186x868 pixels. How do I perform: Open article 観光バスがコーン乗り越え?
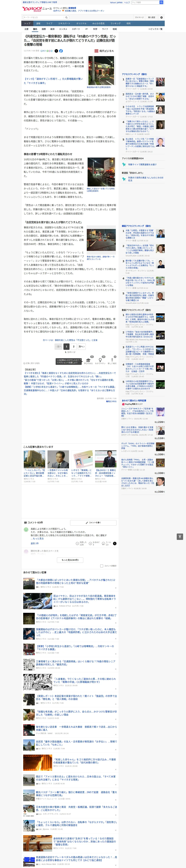77,793
